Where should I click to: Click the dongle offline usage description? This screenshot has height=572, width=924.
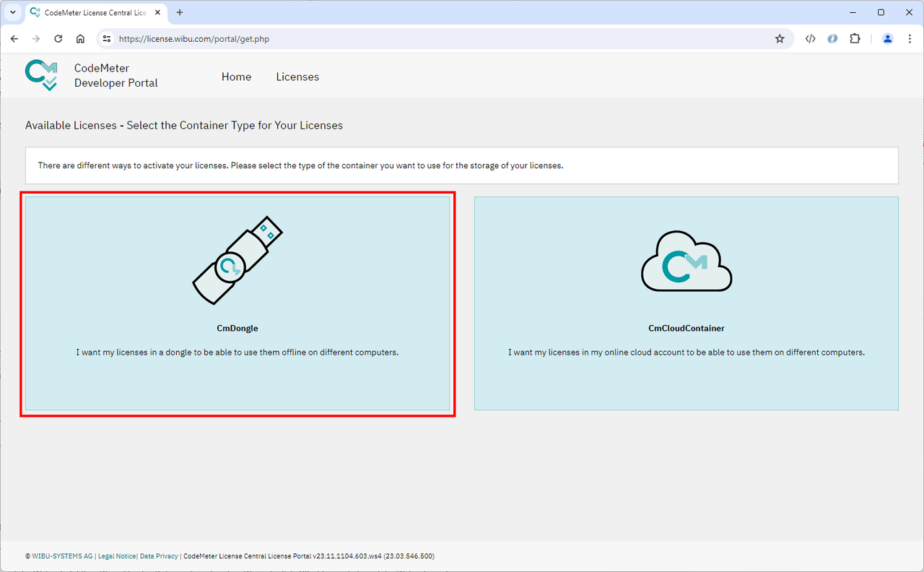click(x=237, y=352)
